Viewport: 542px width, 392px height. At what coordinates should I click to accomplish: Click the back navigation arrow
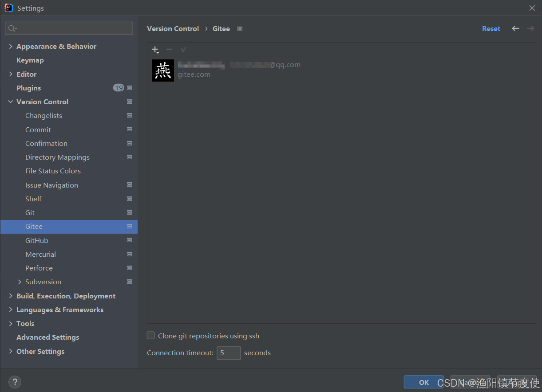(x=515, y=28)
